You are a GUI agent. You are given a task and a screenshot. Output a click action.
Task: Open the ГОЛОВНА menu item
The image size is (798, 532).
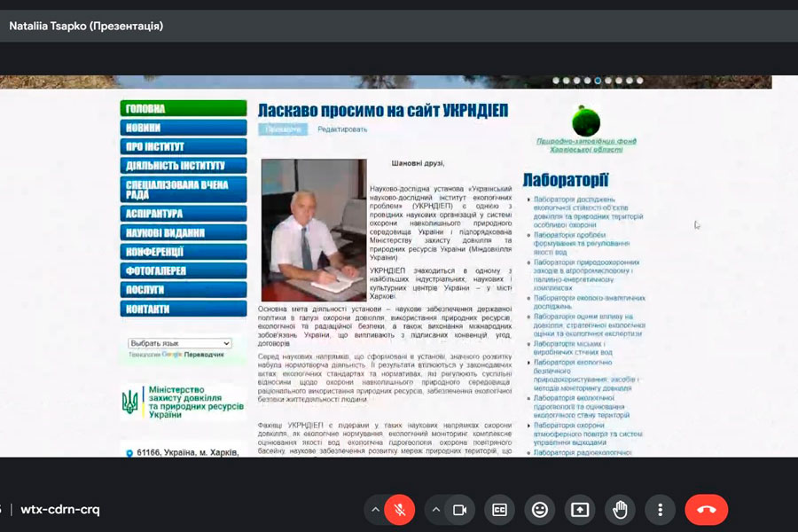[x=184, y=108]
